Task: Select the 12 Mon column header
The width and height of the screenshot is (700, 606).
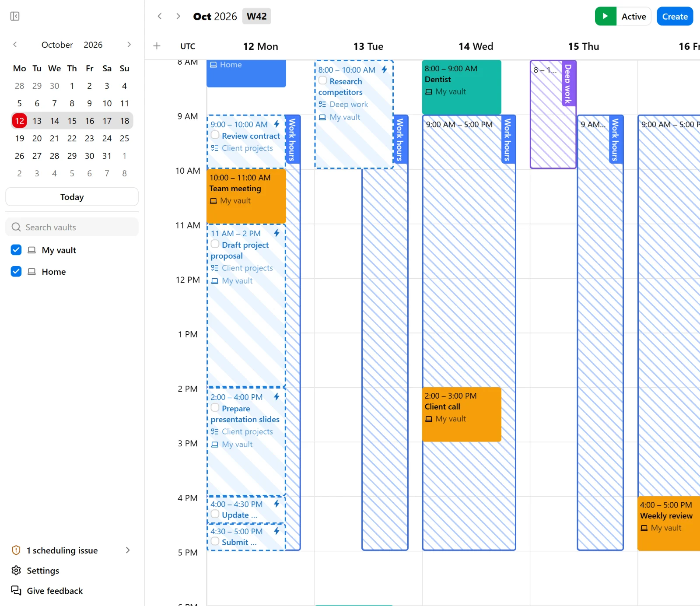Action: pos(261,46)
